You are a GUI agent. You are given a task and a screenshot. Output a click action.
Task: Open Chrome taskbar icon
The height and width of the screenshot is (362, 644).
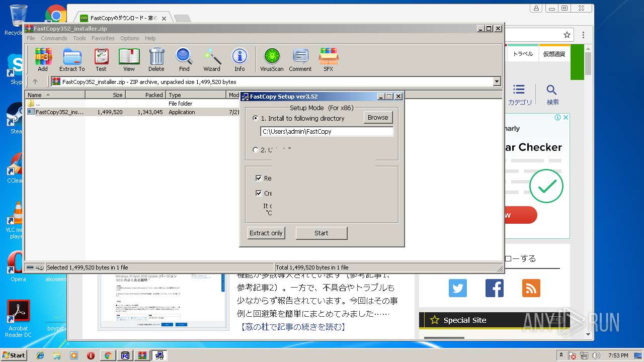click(x=107, y=355)
